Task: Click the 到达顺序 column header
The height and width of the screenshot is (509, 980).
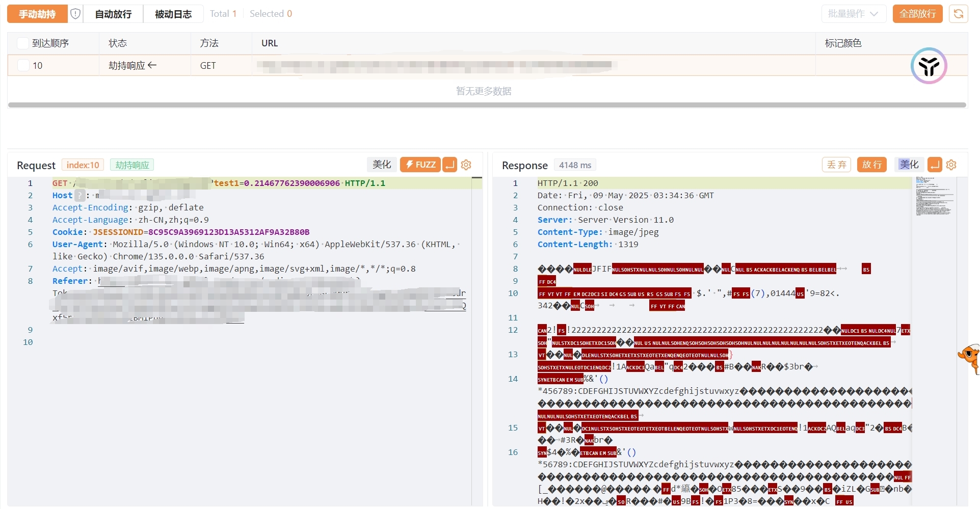Action: [x=50, y=43]
